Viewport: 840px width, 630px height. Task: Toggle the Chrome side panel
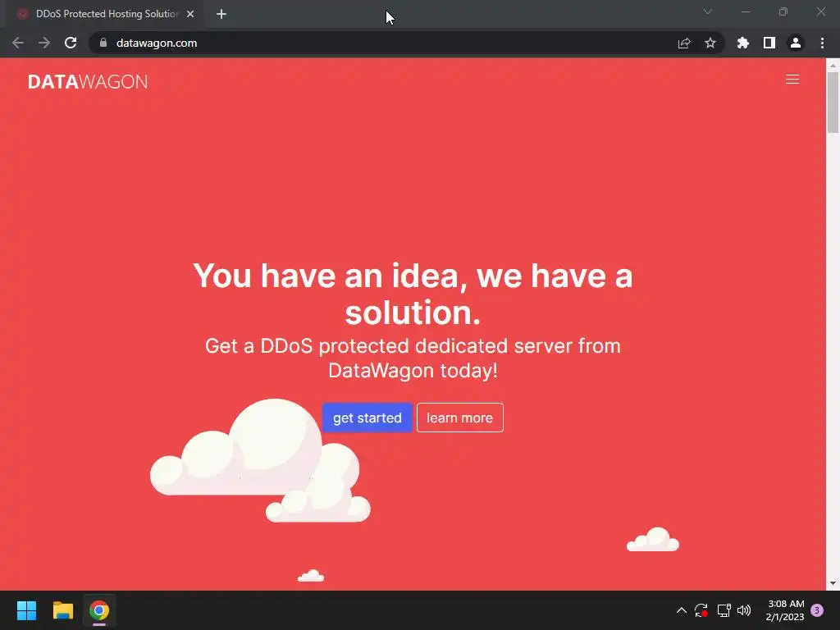769,43
